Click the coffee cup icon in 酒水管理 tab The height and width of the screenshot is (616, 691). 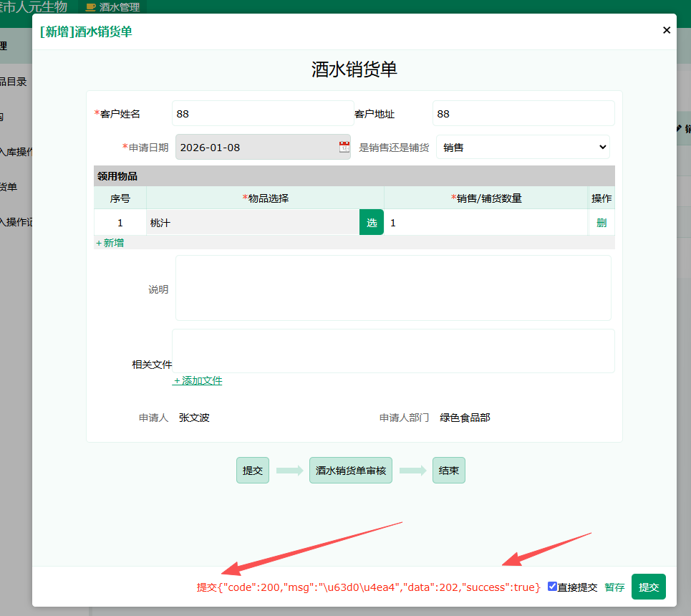pos(90,7)
